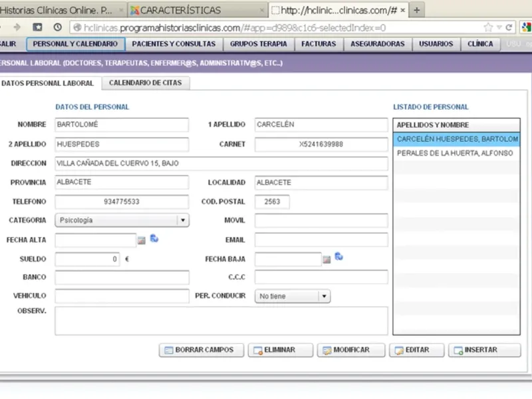Open the GRUPOS TERAPIA menu
The image size is (532, 399).
(259, 44)
